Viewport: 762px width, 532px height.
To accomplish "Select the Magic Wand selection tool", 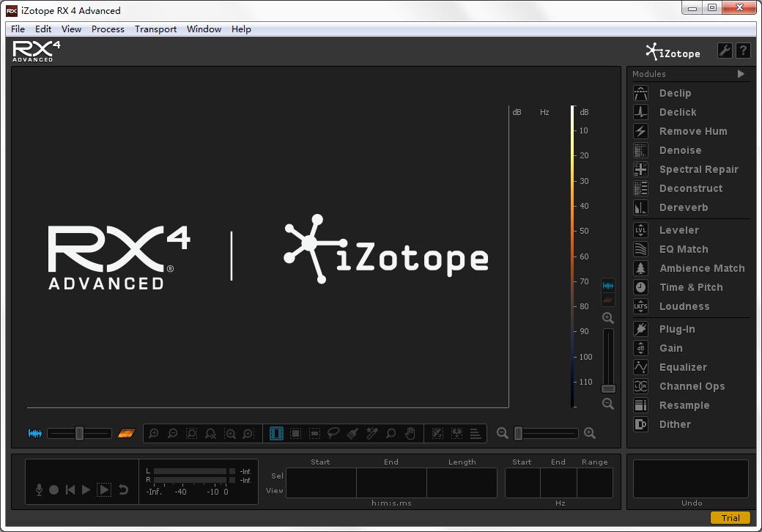I will pos(371,433).
